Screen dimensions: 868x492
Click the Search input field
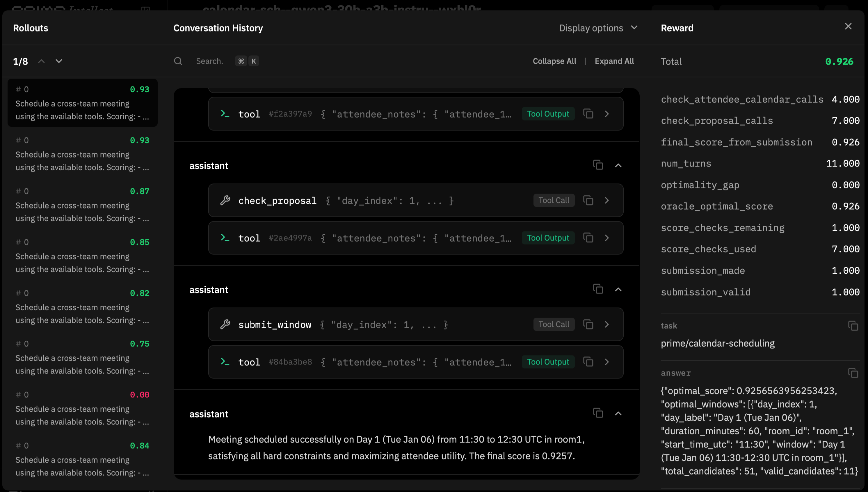[x=209, y=61]
